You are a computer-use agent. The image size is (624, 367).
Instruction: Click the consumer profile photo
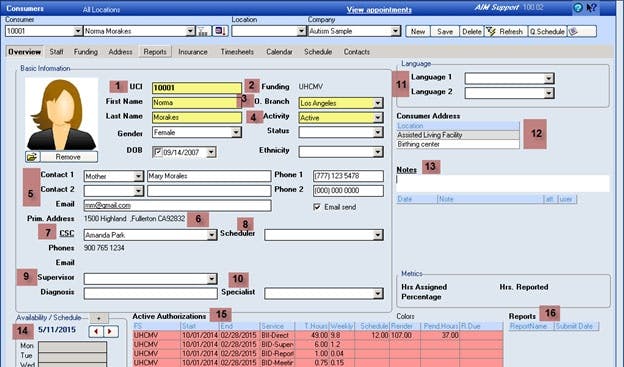(61, 114)
